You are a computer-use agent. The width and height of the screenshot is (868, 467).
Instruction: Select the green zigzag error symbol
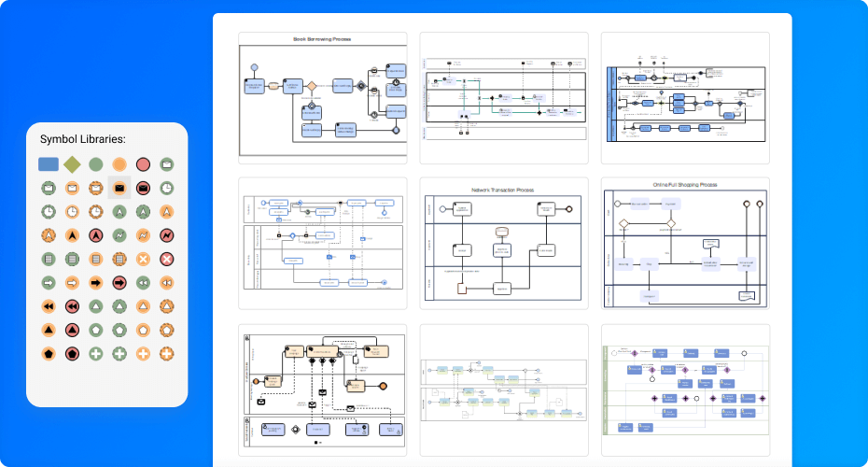(x=119, y=235)
